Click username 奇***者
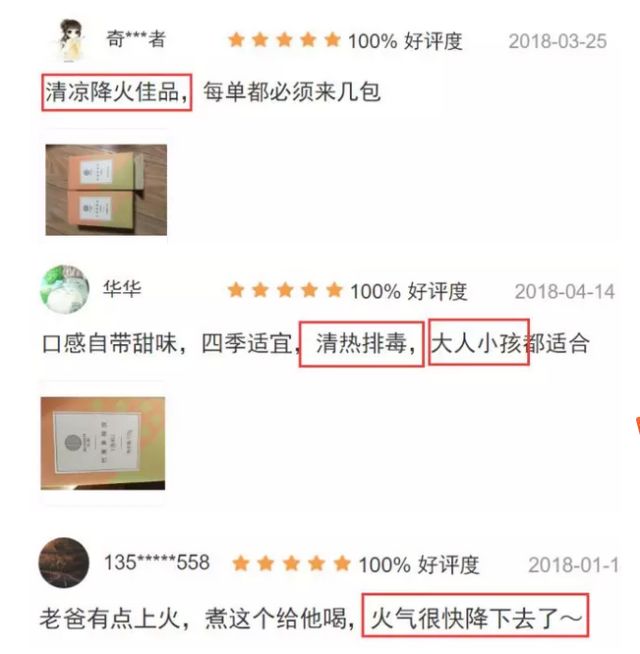Viewport: 640px width, 654px height. [x=136, y=39]
